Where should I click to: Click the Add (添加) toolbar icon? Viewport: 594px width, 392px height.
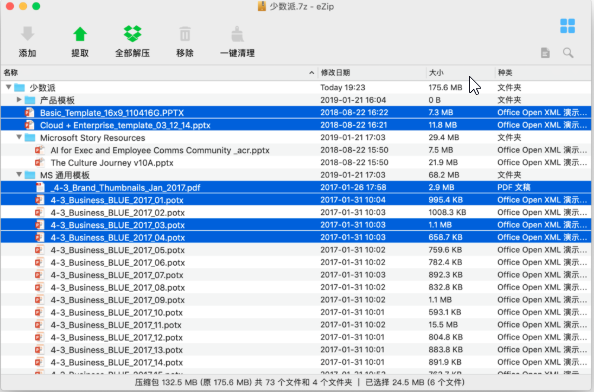coord(27,34)
